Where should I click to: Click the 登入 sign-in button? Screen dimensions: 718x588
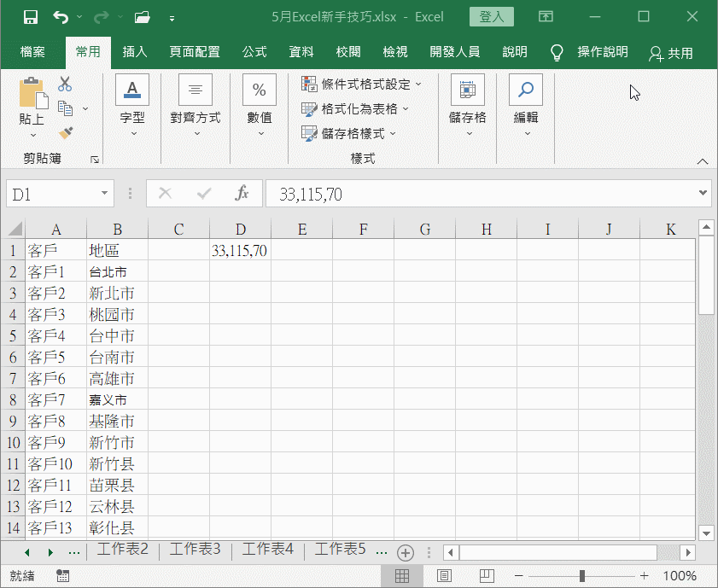pos(492,17)
